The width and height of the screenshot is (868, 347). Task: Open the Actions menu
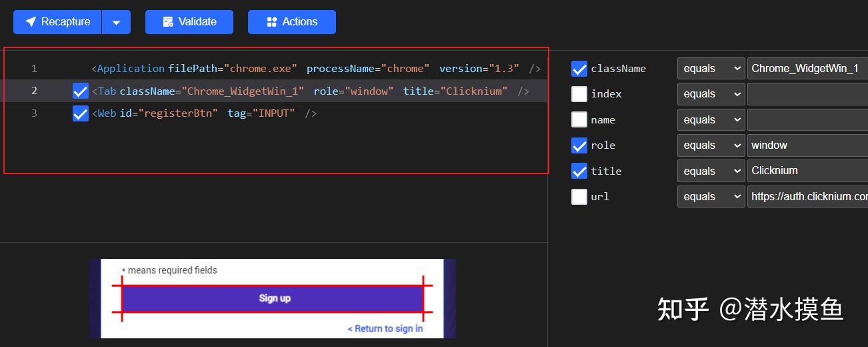(291, 22)
